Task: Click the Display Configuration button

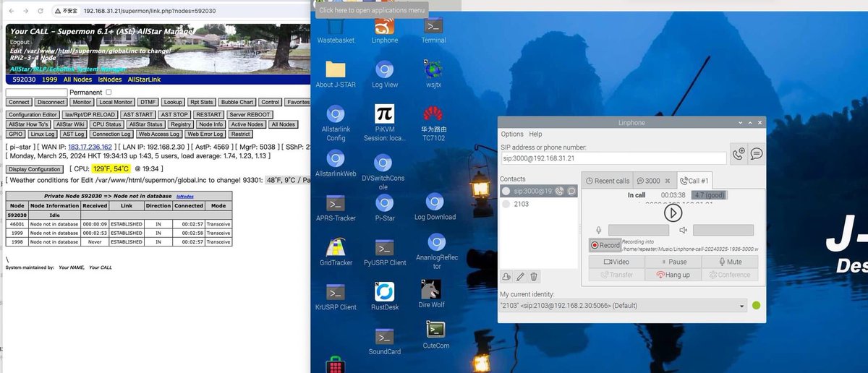Action: point(34,169)
